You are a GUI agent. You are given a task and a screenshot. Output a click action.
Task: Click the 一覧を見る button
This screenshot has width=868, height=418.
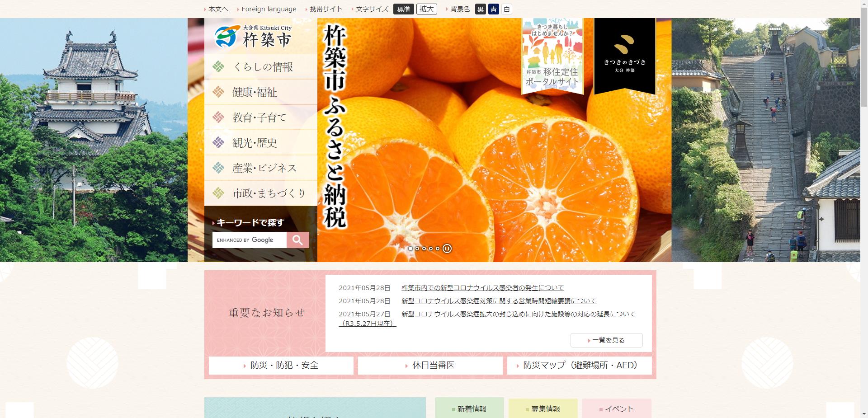pos(607,340)
